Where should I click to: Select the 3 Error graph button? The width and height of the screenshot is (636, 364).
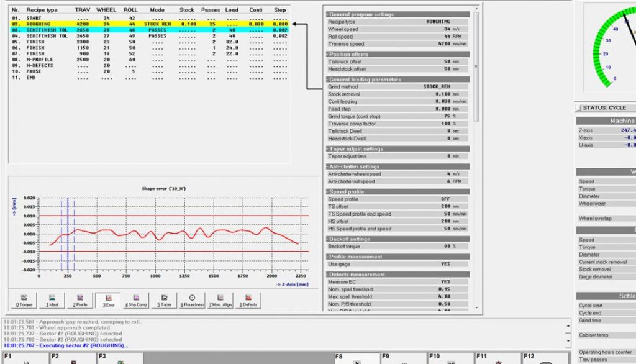click(108, 301)
